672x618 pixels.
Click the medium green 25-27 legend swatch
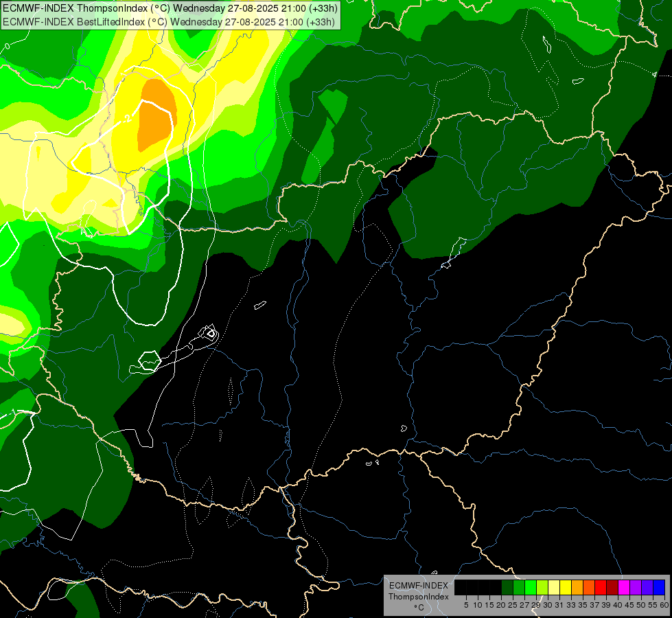point(519,587)
